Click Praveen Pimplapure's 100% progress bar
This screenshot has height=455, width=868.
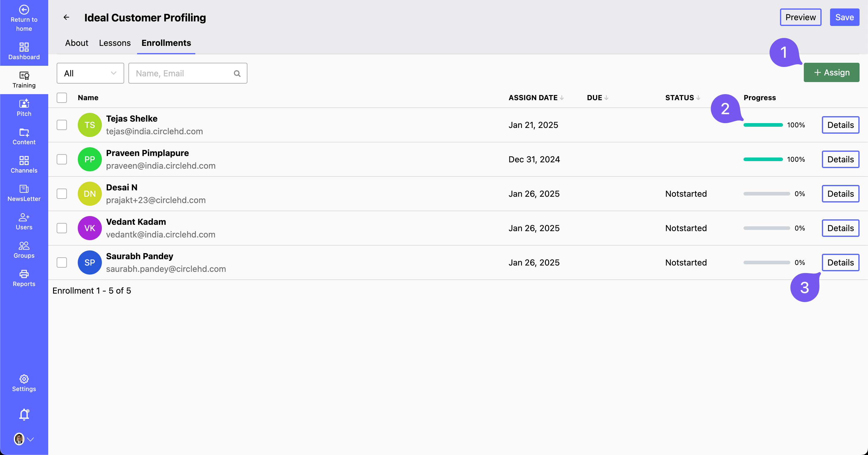pyautogui.click(x=763, y=159)
